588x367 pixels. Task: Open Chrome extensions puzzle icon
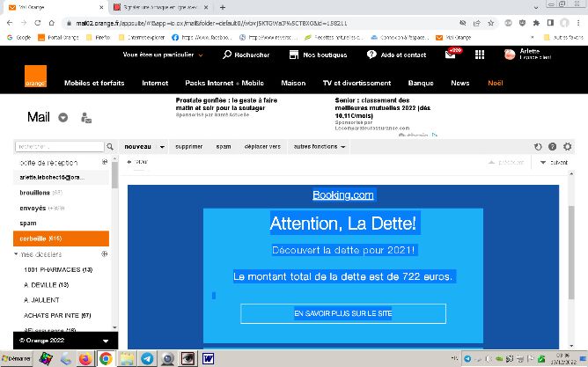536,23
